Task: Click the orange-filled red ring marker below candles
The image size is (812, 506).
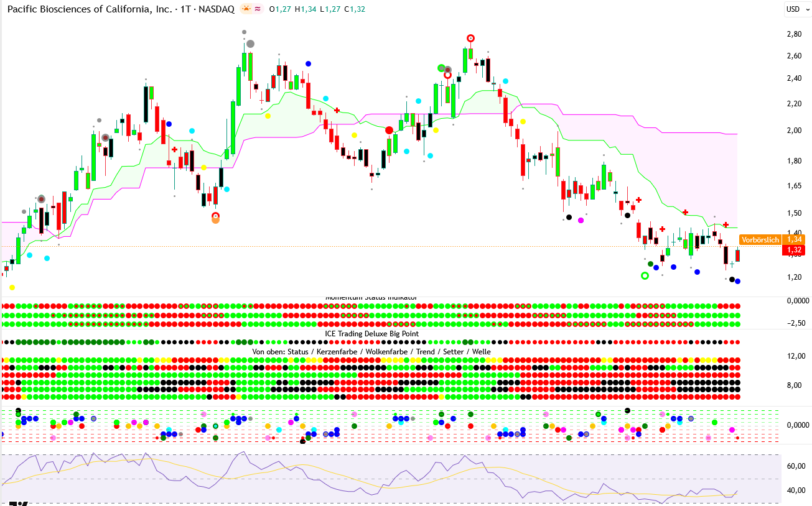Action: [x=215, y=218]
